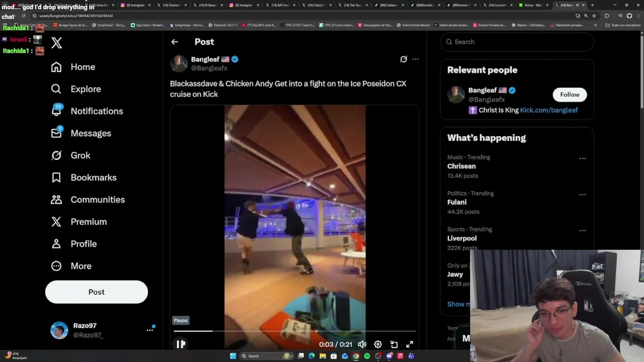Open Discord from taskbar
The width and height of the screenshot is (644, 362).
(389, 356)
